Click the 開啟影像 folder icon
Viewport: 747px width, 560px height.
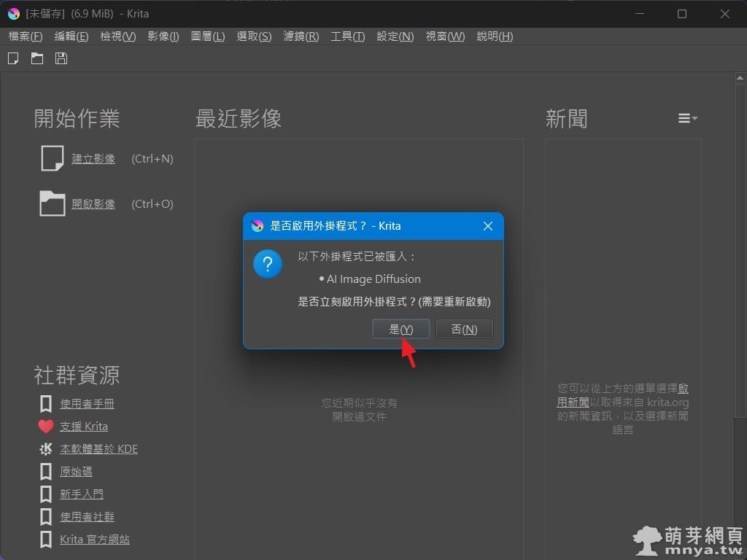[52, 203]
